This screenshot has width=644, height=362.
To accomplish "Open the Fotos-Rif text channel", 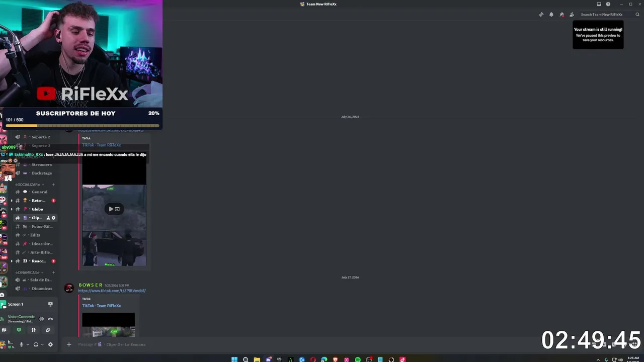I will coord(35,226).
